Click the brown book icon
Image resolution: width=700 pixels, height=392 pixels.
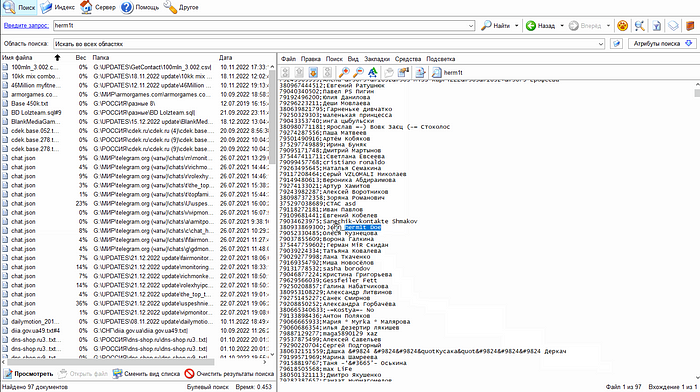(690, 26)
